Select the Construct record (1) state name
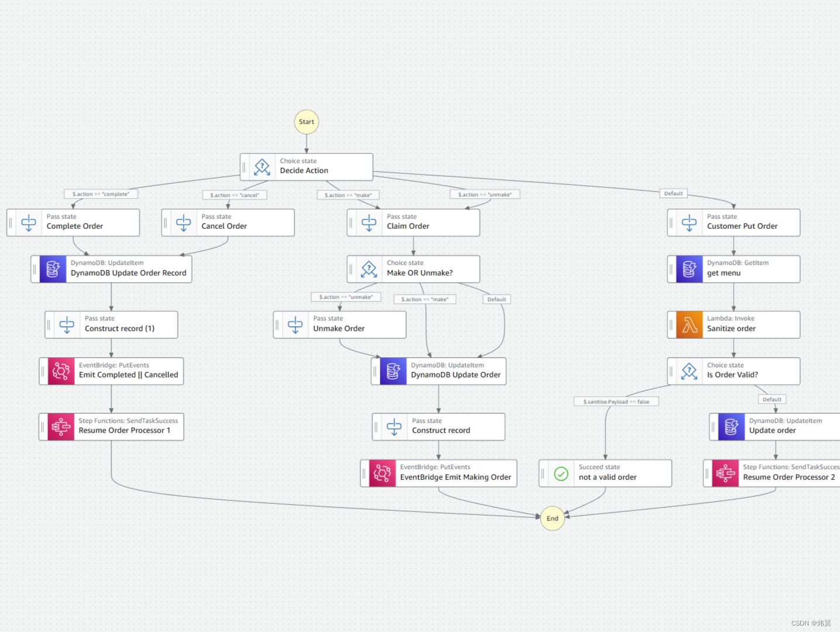840x632 pixels. 119,329
